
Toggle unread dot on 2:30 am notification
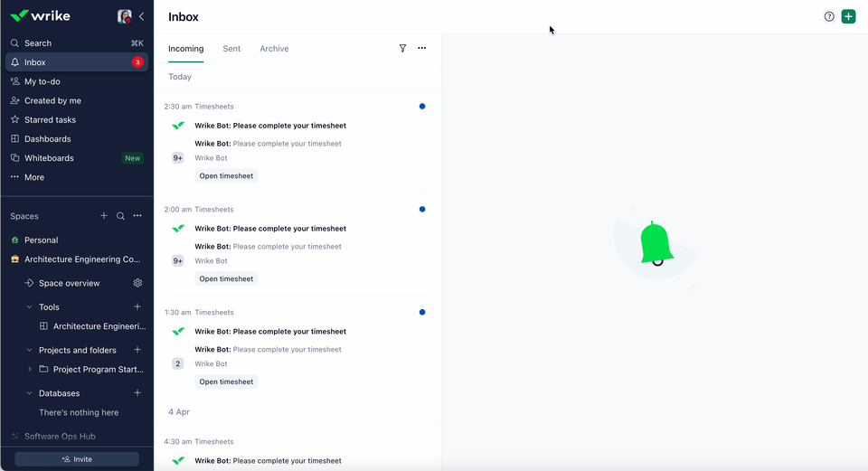(x=422, y=107)
